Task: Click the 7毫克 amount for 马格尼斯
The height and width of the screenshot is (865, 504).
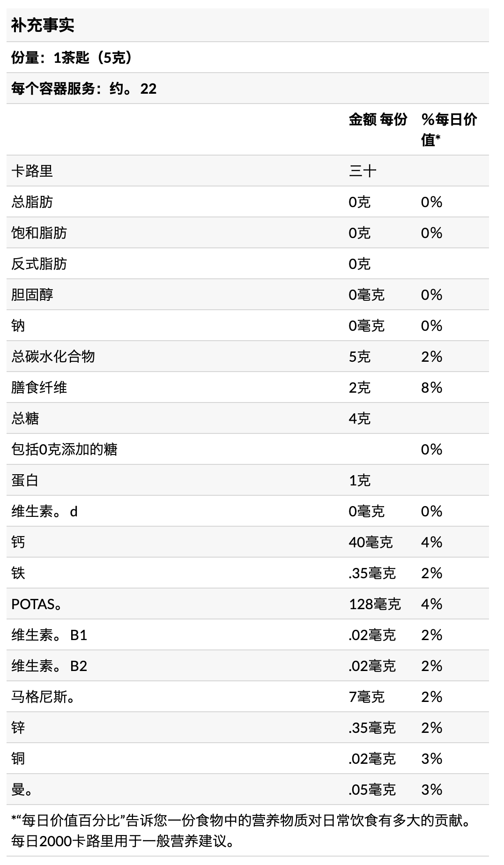Action: 366,697
